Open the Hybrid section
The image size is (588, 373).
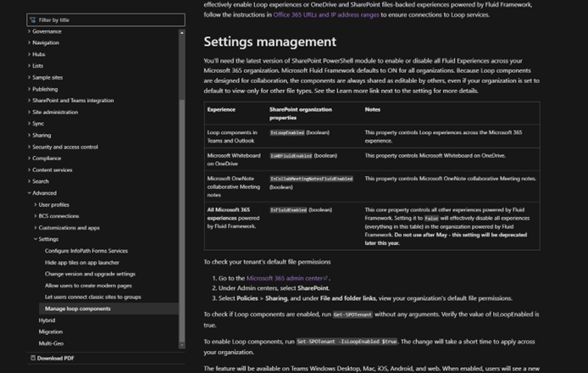[47, 320]
